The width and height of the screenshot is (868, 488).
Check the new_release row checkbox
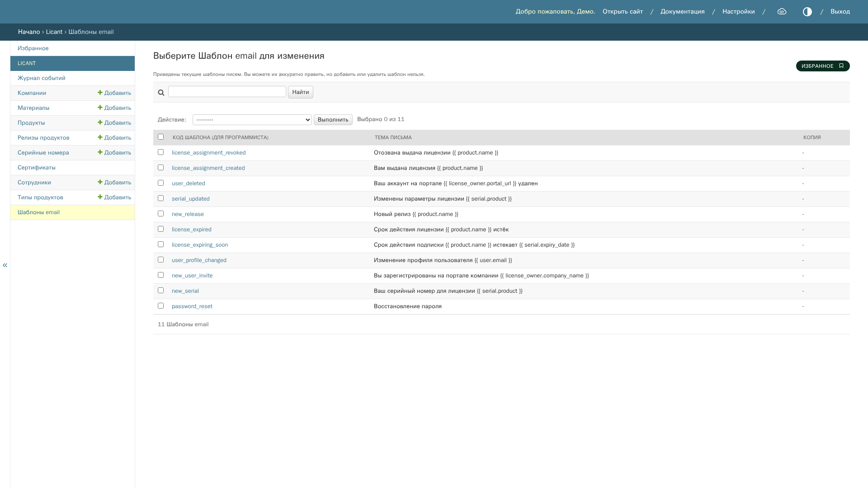(160, 214)
